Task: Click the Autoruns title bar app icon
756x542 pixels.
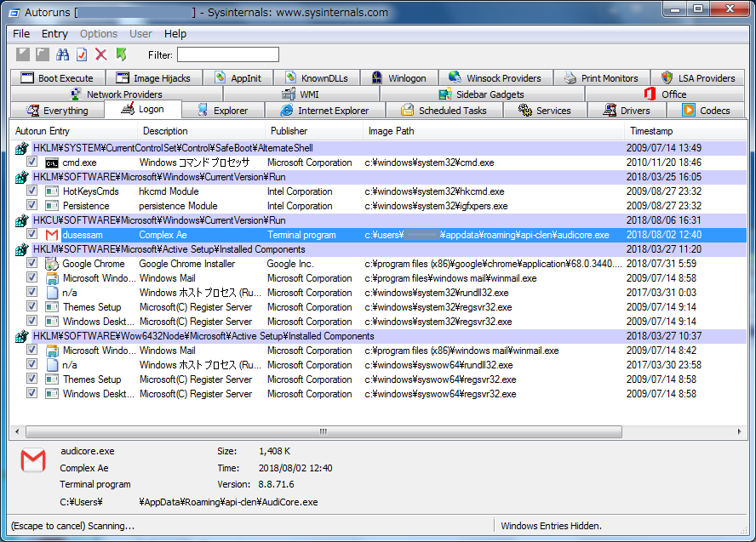Action: [15, 13]
